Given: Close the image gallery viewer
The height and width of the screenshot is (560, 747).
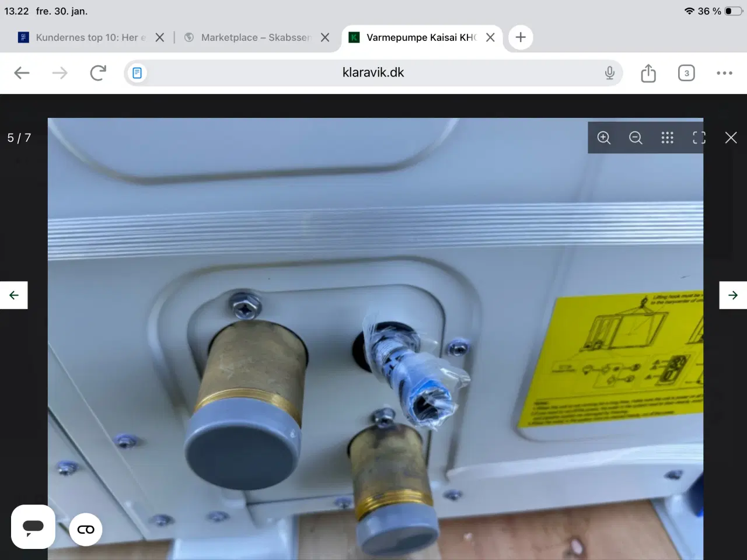Looking at the screenshot, I should point(731,138).
